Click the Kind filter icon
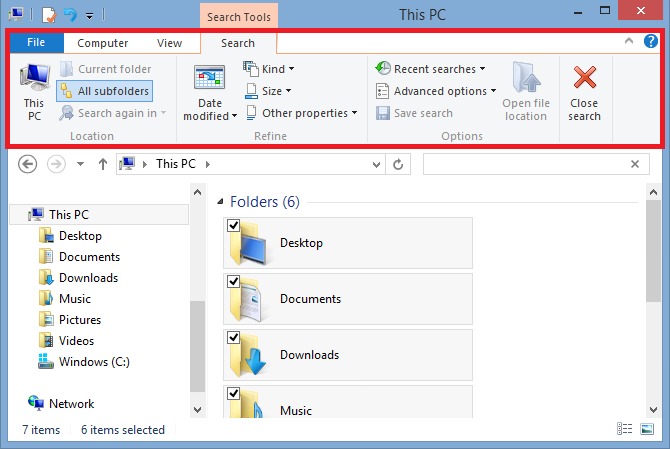The width and height of the screenshot is (670, 449). [x=251, y=69]
